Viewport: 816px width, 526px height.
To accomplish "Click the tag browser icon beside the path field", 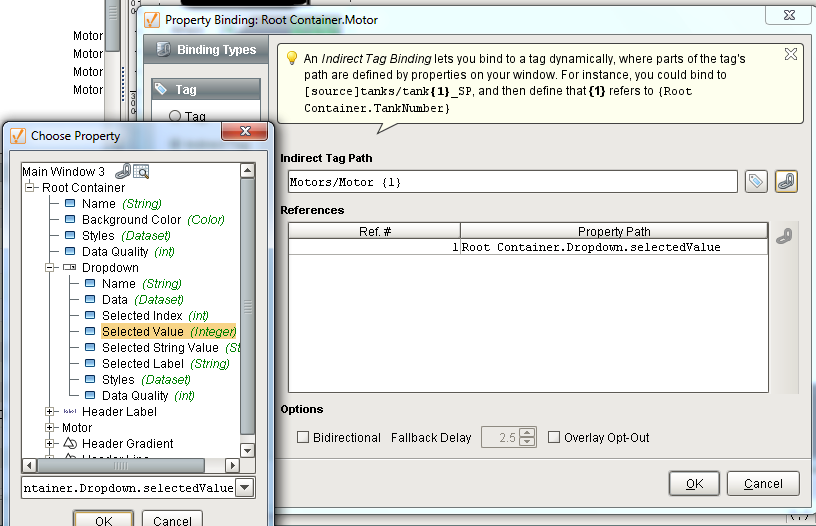I will point(757,181).
